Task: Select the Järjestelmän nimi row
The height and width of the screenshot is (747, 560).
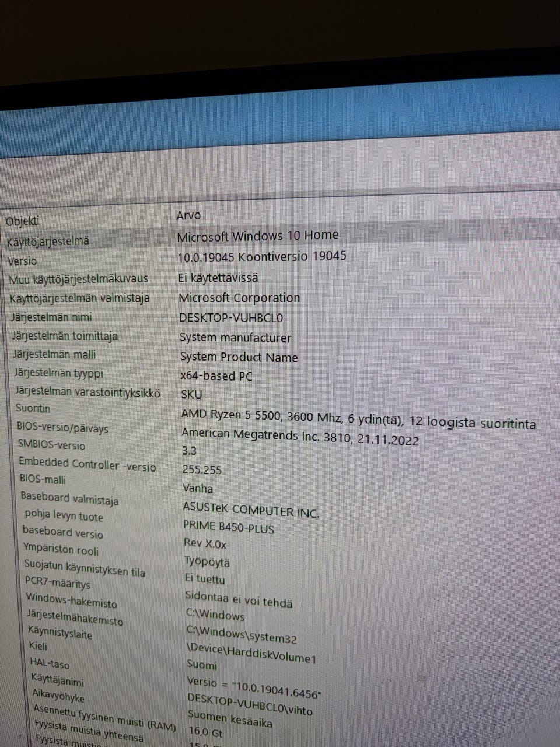Action: (51, 317)
